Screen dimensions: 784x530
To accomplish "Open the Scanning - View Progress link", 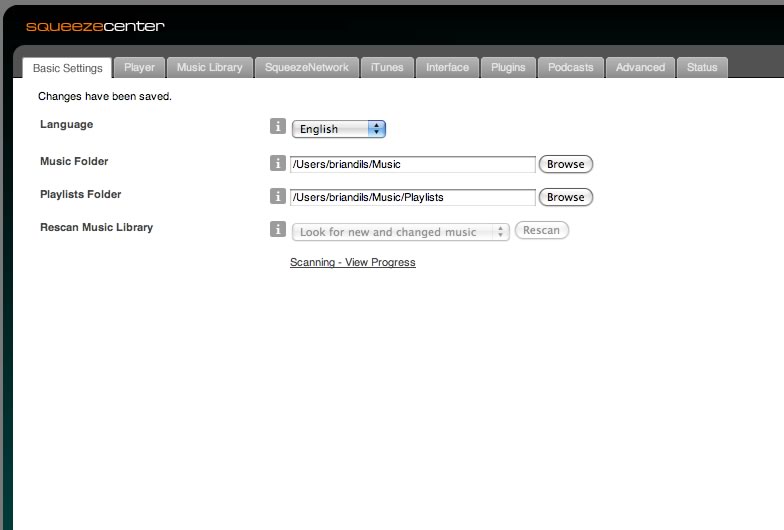I will pyautogui.click(x=352, y=262).
